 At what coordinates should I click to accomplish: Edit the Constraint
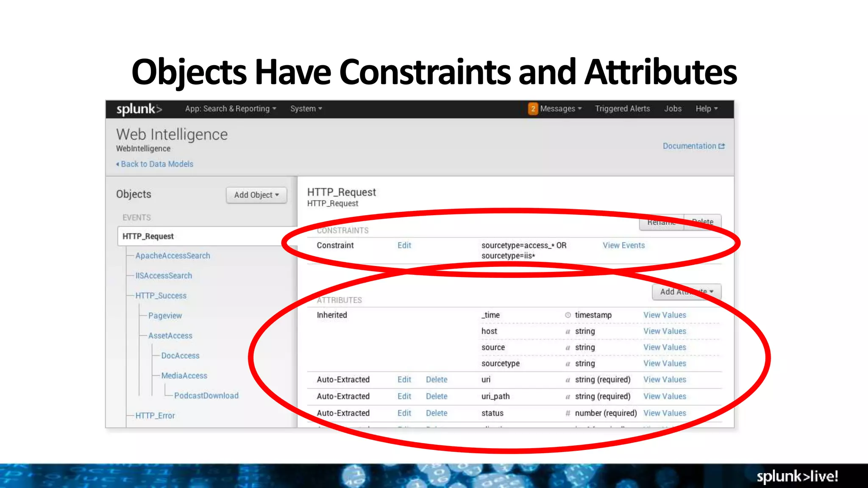click(404, 245)
